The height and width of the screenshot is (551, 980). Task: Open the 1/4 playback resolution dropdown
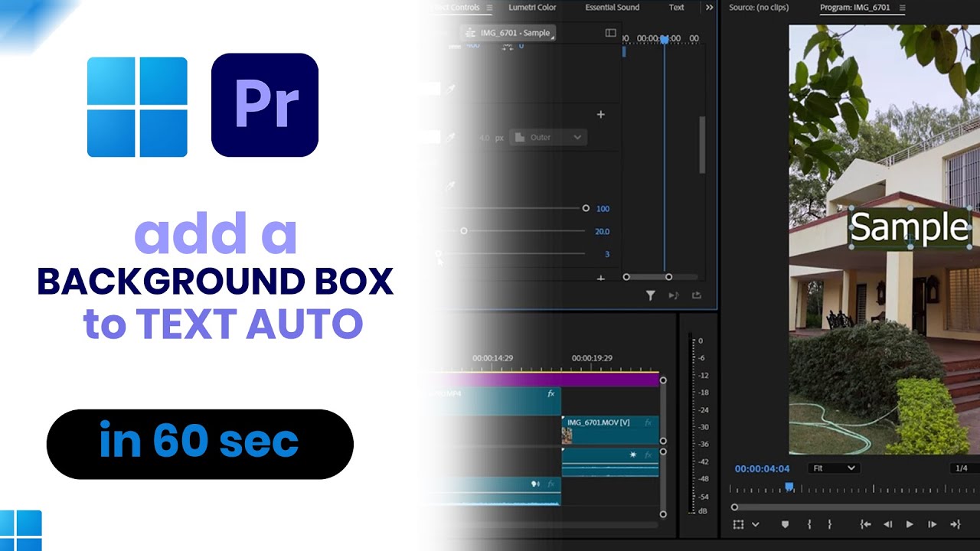[x=965, y=468]
